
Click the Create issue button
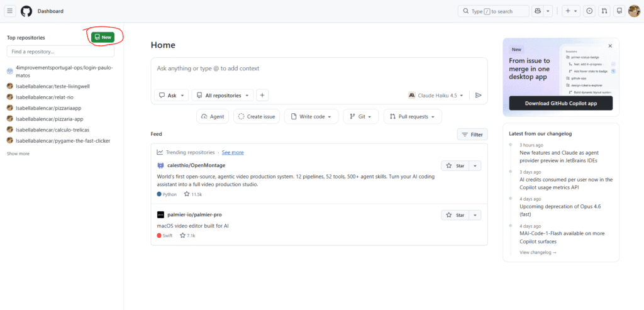pos(257,116)
